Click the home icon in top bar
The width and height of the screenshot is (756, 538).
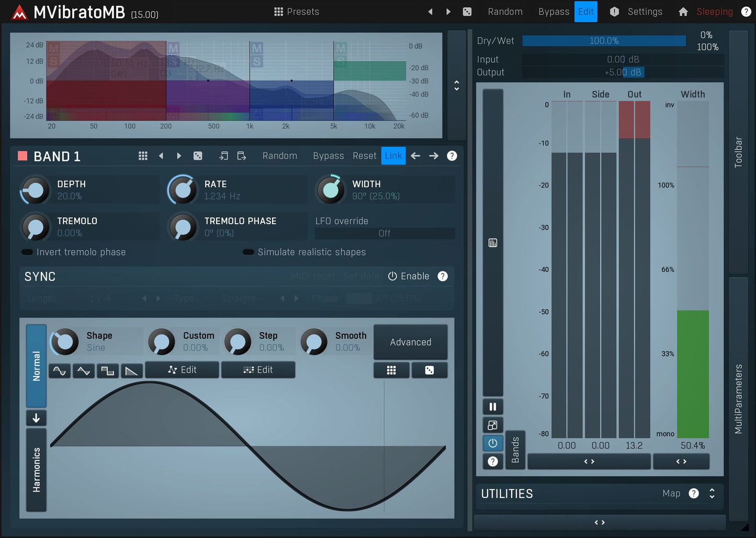tap(683, 12)
